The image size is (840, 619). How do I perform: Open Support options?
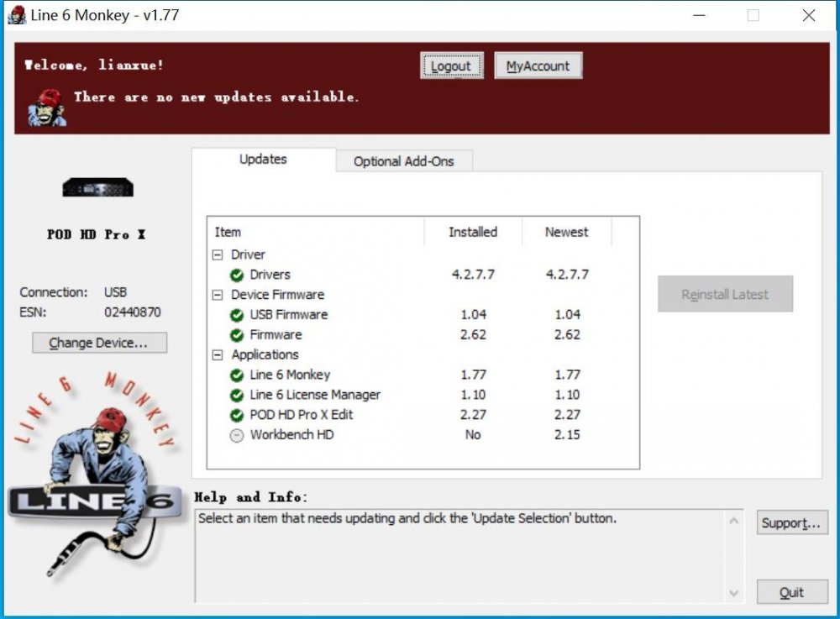pos(791,523)
